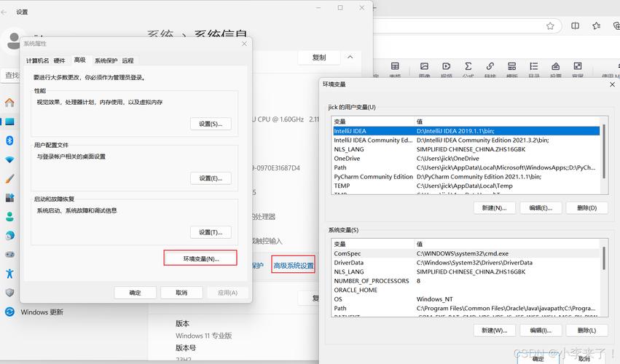The width and height of the screenshot is (620, 364).
Task: Select DriverData system variable row
Action: coord(466,262)
